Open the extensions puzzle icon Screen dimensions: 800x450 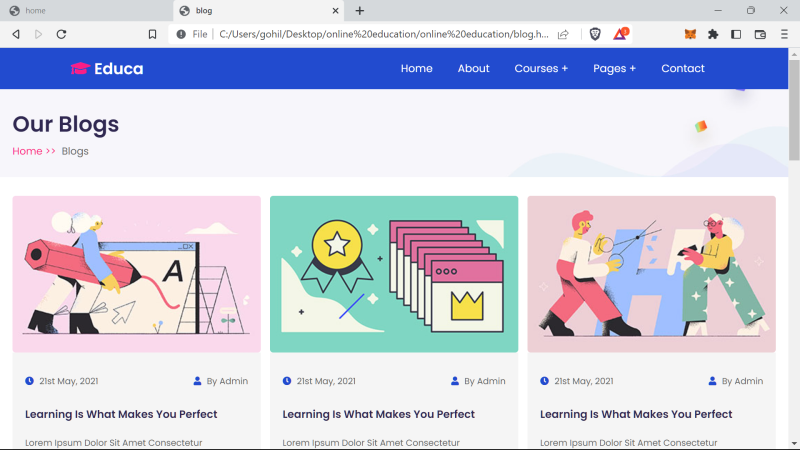[713, 34]
